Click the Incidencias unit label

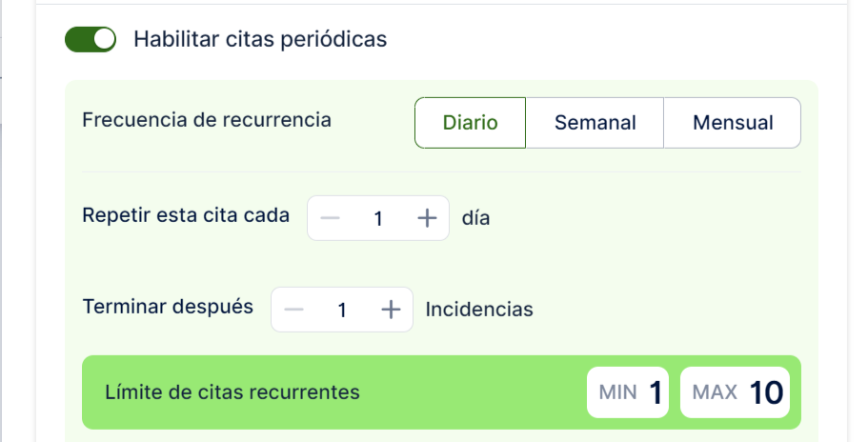point(479,310)
